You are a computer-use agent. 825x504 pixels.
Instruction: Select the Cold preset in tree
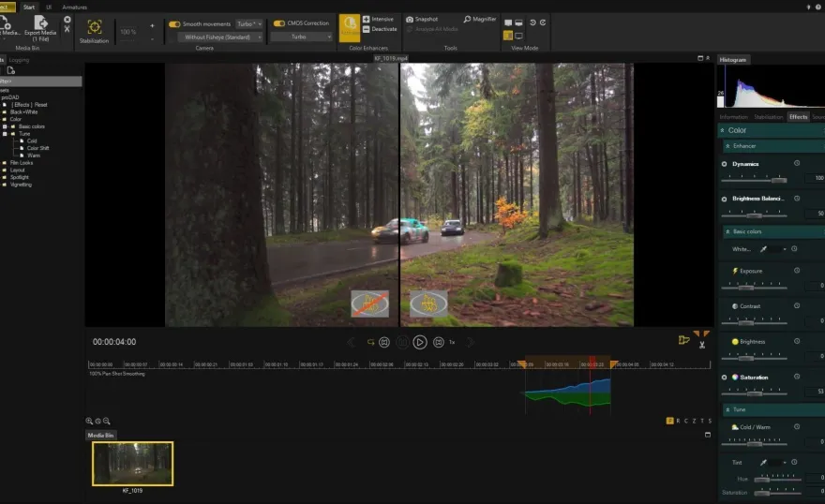32,141
